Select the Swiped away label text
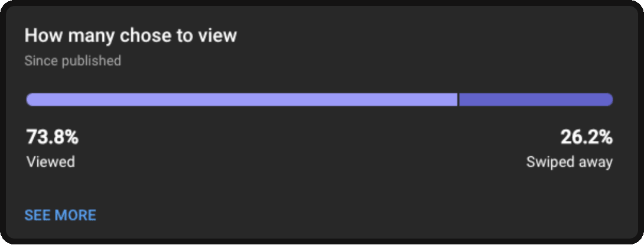The image size is (644, 245). [569, 162]
